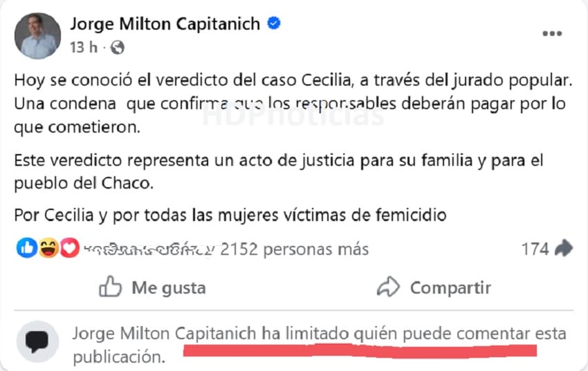Screen dimensions: 588x371
Task: Click the red heart Love reaction icon
Action: pyautogui.click(x=68, y=249)
